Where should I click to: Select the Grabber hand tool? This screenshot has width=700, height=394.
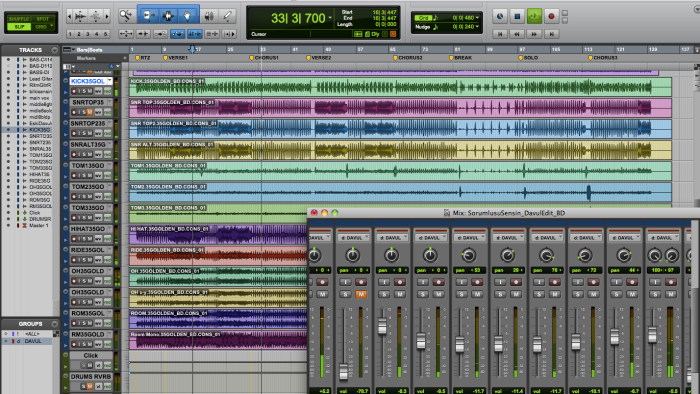point(188,16)
